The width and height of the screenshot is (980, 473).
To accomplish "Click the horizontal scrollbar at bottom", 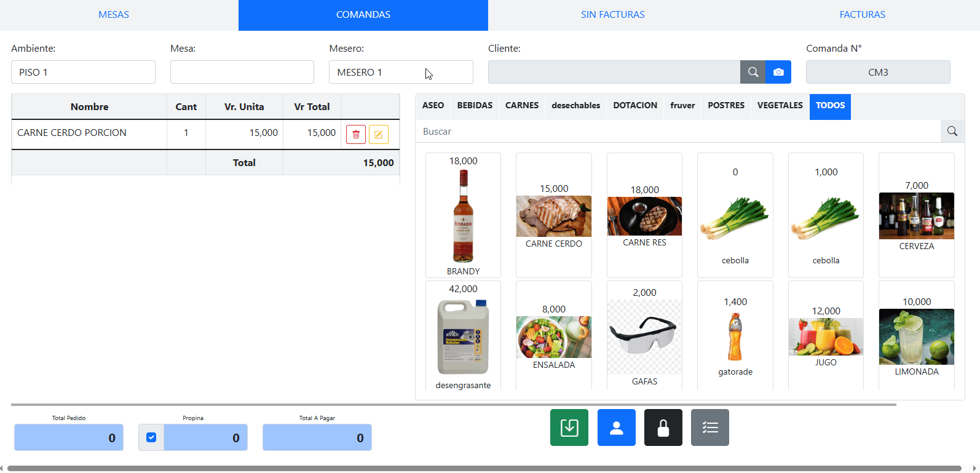I will [x=484, y=468].
